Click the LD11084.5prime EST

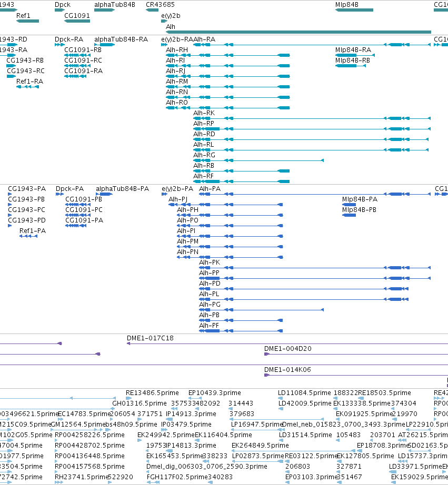pos(281,398)
